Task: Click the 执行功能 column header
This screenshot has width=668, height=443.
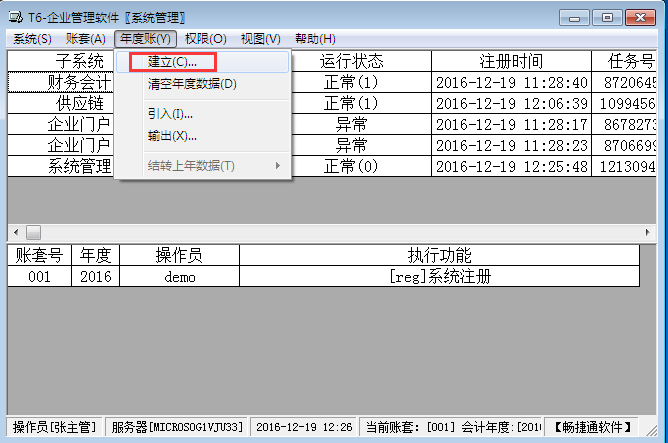Action: 439,254
